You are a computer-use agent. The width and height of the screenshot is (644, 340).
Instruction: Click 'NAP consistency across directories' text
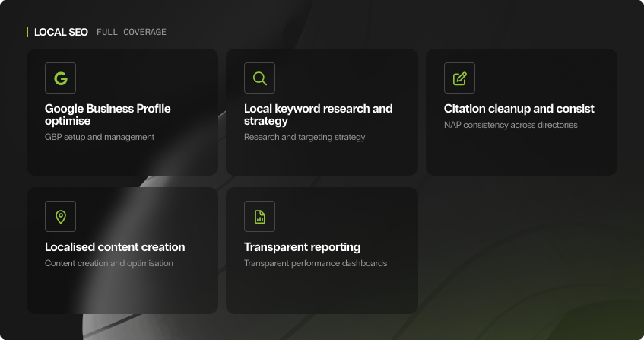tap(510, 125)
